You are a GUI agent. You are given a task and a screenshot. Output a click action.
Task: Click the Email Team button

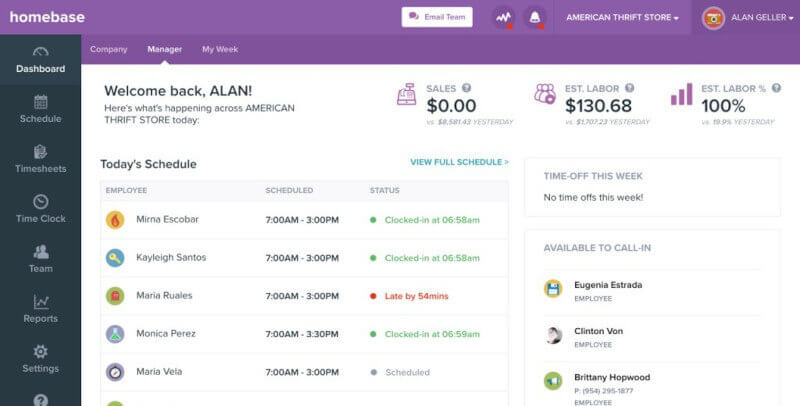point(437,17)
